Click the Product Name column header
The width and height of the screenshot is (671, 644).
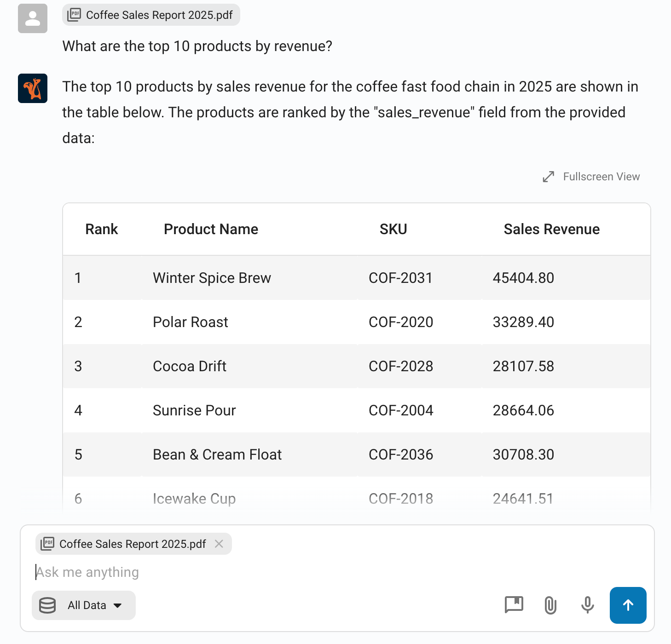(x=211, y=229)
